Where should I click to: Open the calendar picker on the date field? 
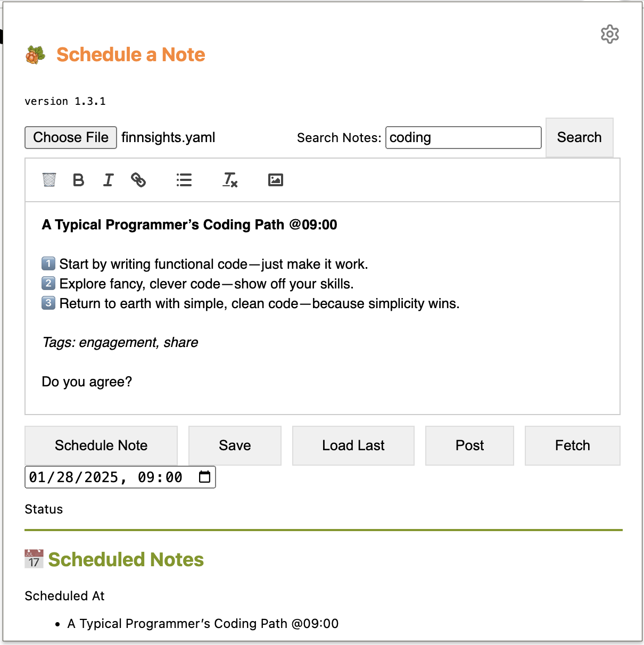[204, 477]
